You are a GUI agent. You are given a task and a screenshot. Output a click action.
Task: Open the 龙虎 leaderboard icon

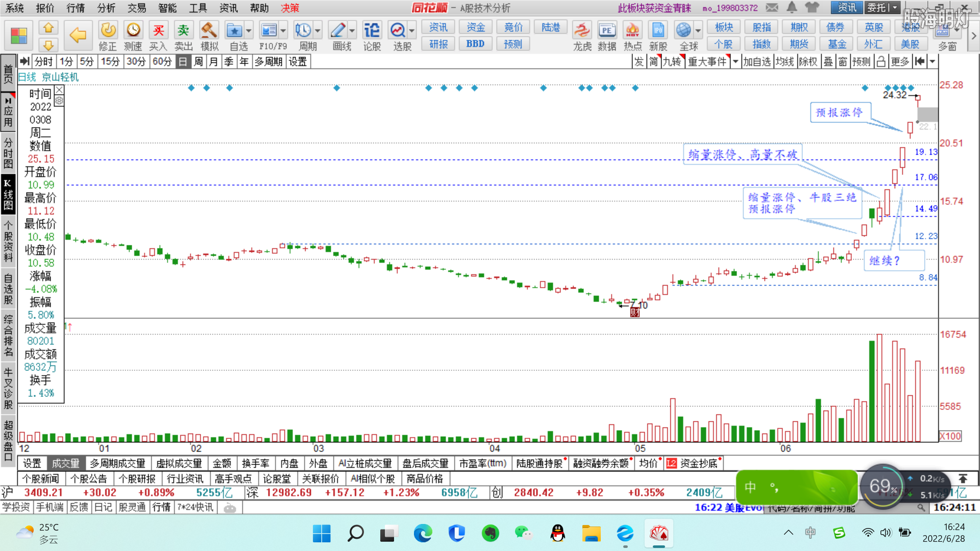582,36
